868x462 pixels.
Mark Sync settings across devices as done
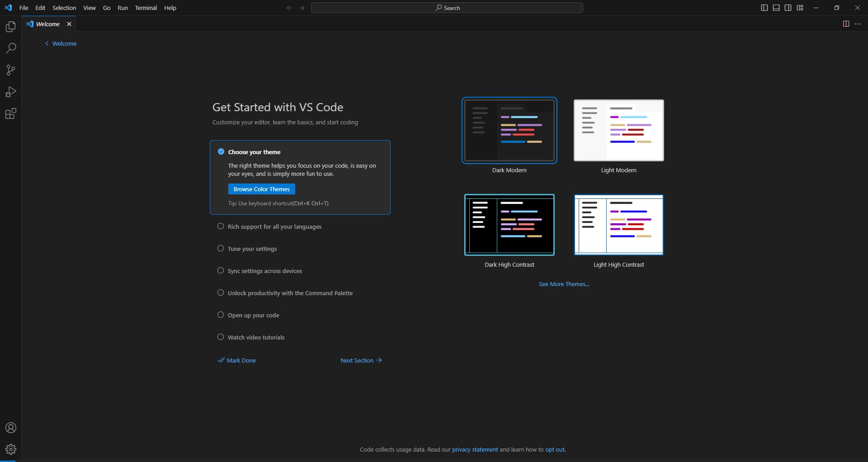(x=221, y=270)
